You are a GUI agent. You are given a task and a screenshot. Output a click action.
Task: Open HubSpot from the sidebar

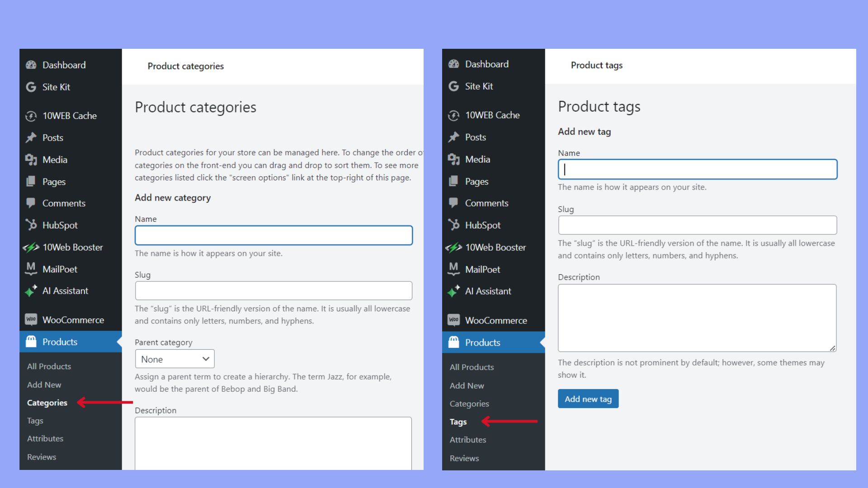[x=30, y=225]
